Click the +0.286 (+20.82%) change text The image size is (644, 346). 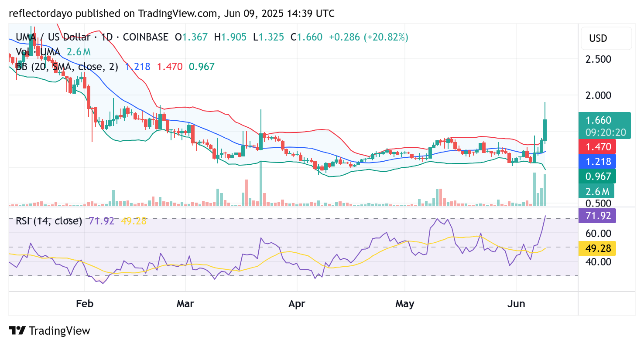click(369, 37)
